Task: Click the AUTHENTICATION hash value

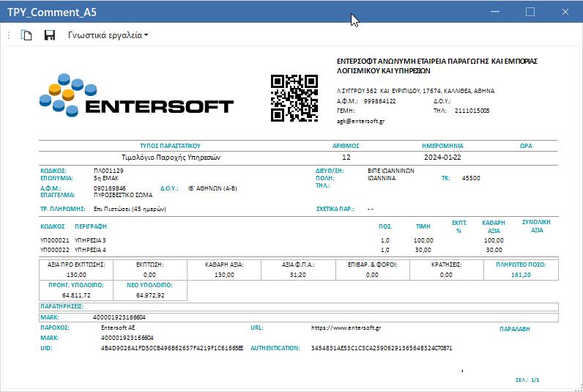Action: [x=382, y=348]
